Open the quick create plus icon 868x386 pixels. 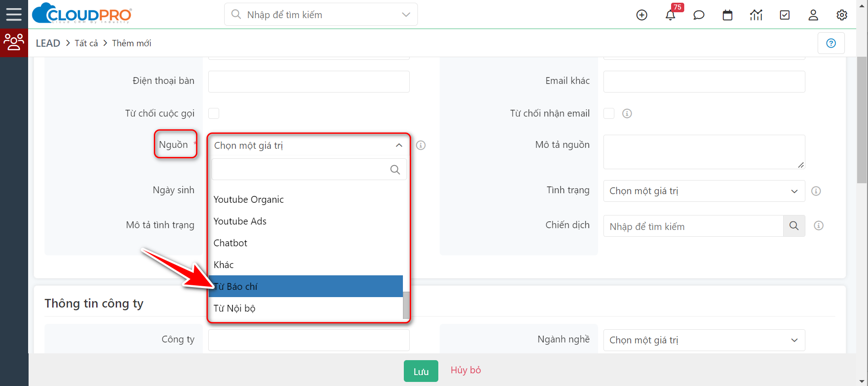642,15
